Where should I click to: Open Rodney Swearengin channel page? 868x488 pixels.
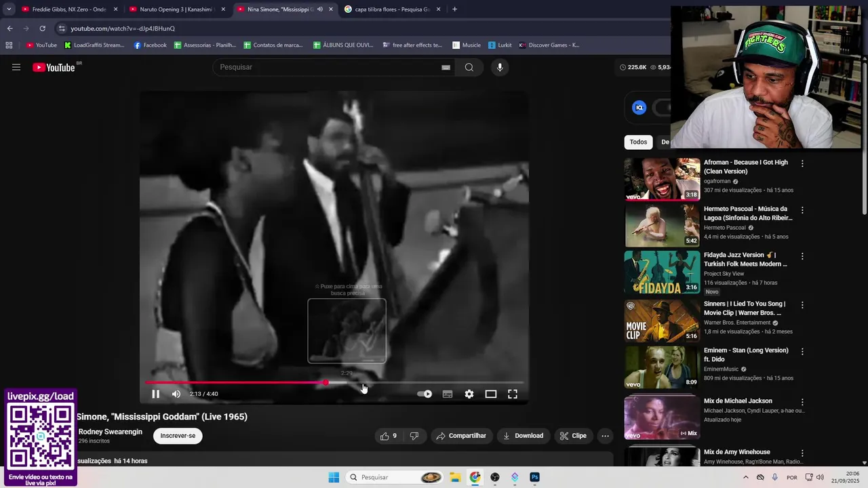(111, 432)
